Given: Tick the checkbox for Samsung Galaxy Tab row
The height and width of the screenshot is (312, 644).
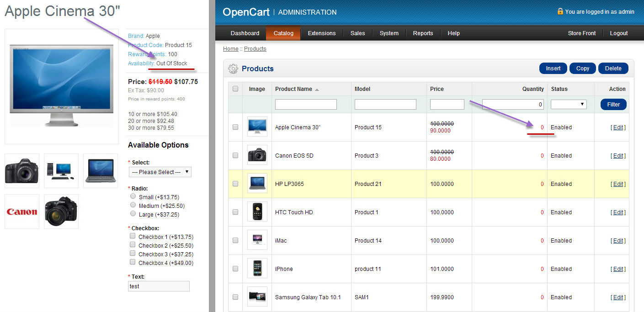Looking at the screenshot, I should (235, 297).
